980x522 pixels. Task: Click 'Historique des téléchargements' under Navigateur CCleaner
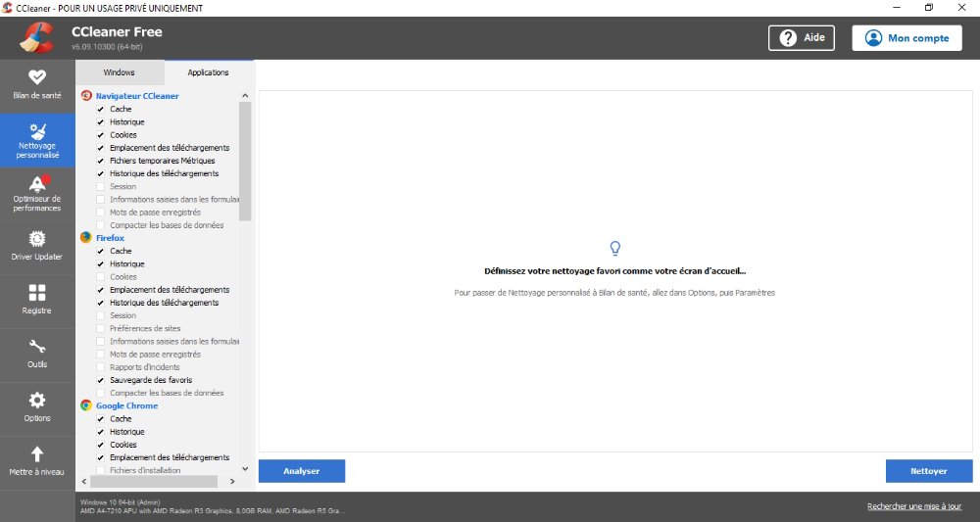coord(165,173)
